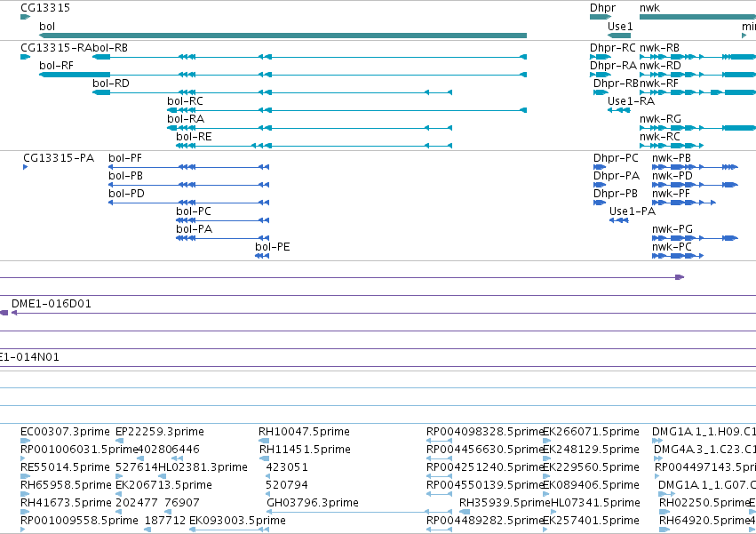The width and height of the screenshot is (756, 534).
Task: Select the nwk-RF transcript label
Action: point(659,84)
